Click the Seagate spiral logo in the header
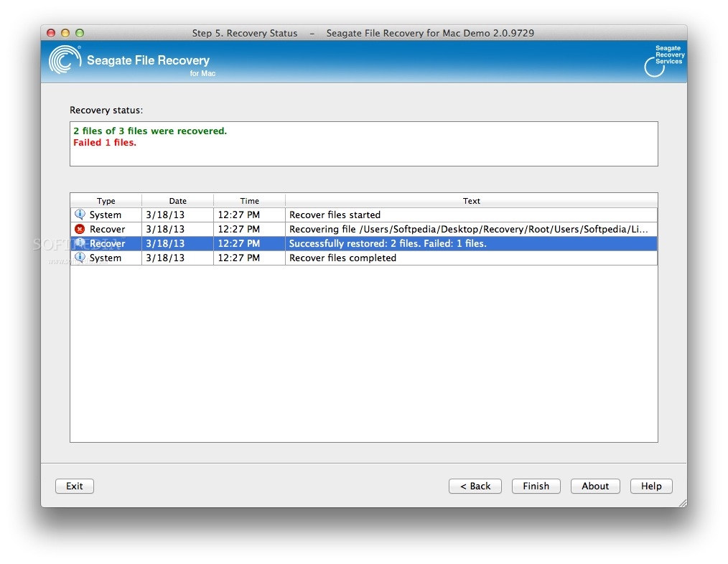Screen dimensions: 728x564 tap(63, 61)
